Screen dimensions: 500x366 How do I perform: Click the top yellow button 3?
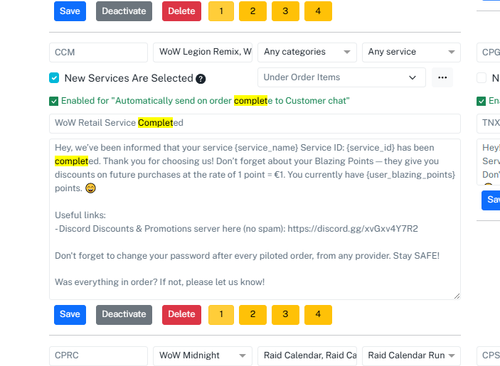285,11
